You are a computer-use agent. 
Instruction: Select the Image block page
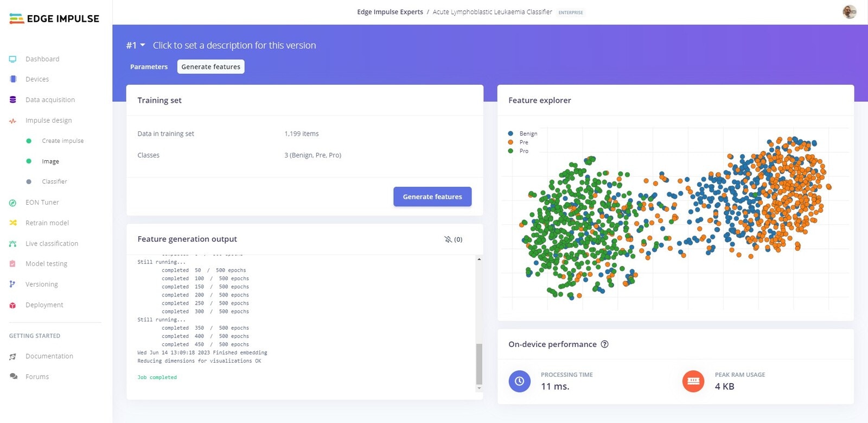[50, 162]
